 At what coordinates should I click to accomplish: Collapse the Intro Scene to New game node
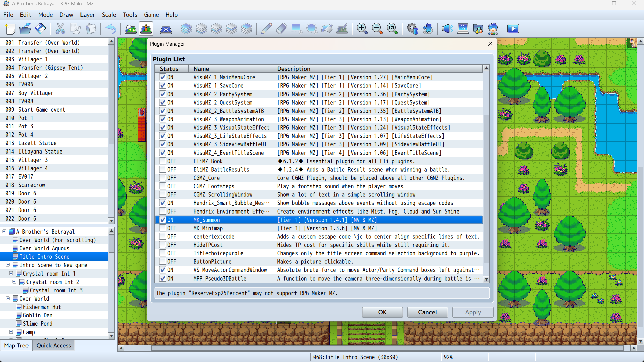point(8,265)
